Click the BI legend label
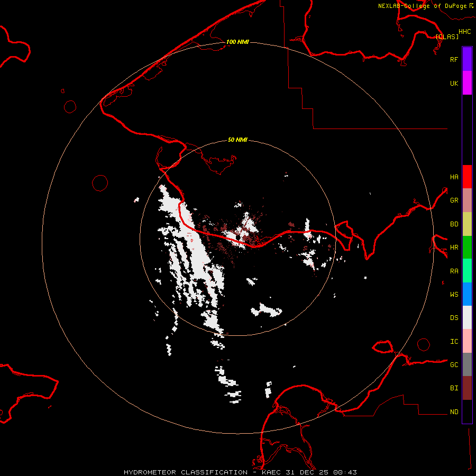The width and height of the screenshot is (476, 476). (454, 388)
